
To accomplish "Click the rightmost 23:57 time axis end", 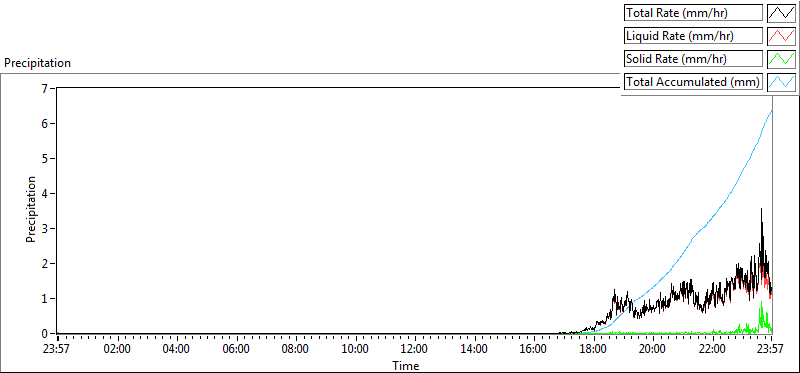I will coord(771,350).
